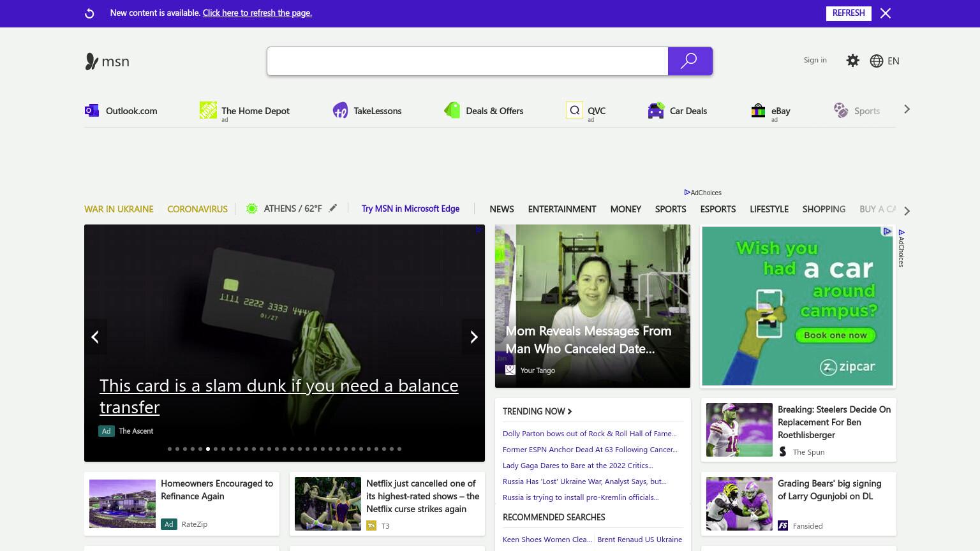Show more shortcuts with the right chevron
This screenshot has width=980, height=551.
(x=907, y=110)
